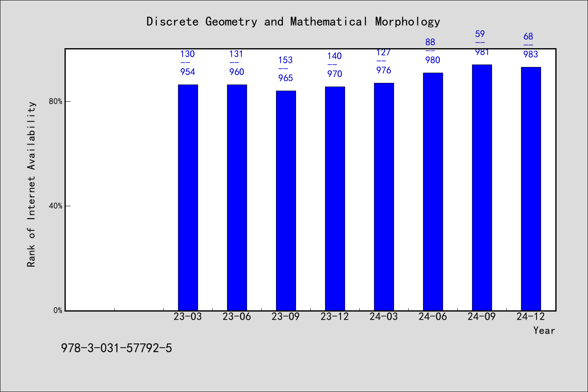Click the total value 980
Viewport: 588px width, 392px height.
coord(433,60)
